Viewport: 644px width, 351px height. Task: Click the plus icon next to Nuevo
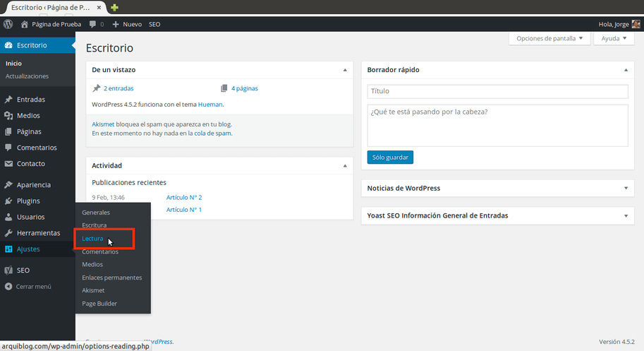[116, 24]
